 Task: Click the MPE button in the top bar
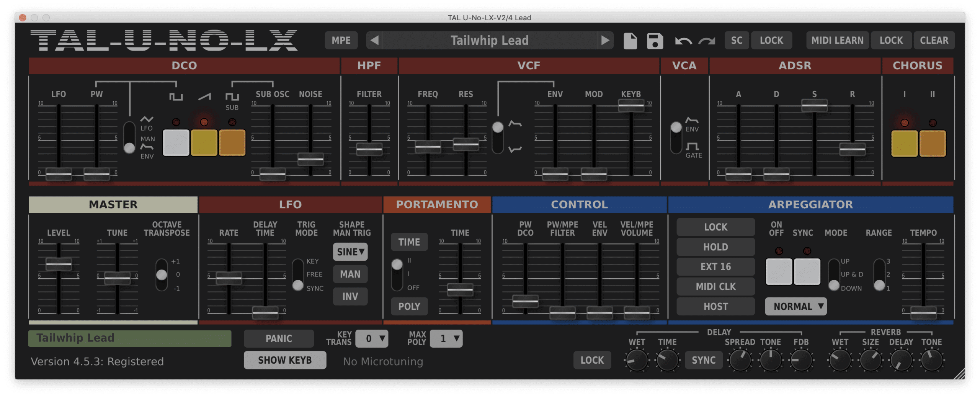(341, 40)
